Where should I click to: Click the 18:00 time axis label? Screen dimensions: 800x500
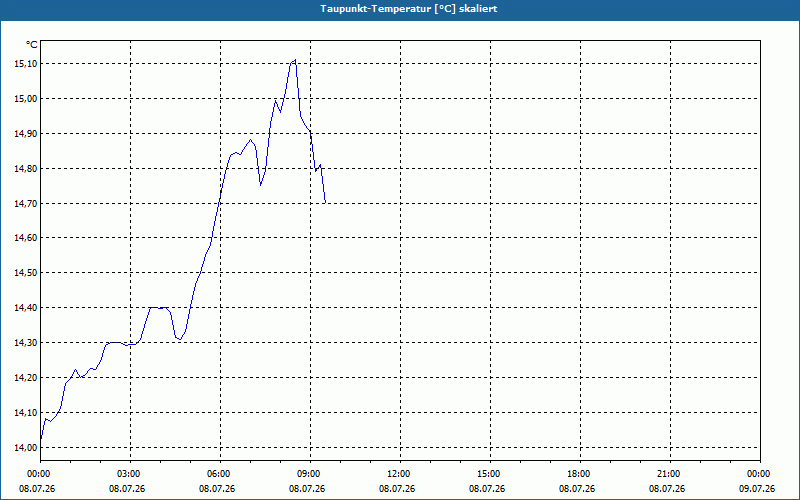(x=580, y=474)
